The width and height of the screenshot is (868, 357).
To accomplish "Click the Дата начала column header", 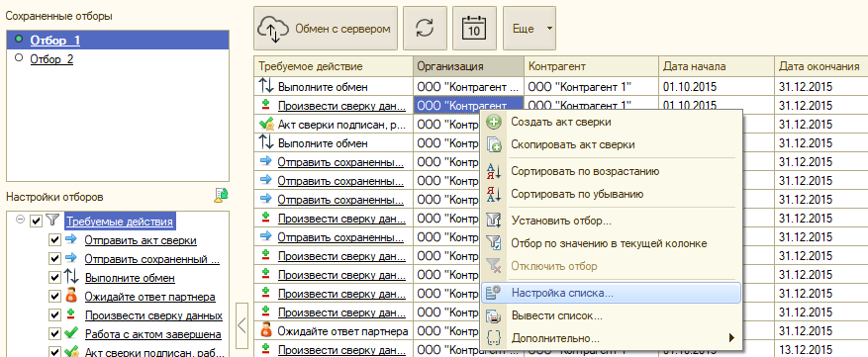I will pyautogui.click(x=717, y=66).
